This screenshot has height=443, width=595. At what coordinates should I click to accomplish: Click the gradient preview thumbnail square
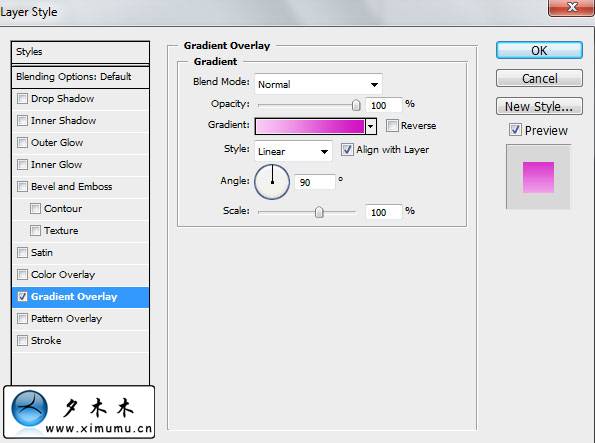pos(538,177)
